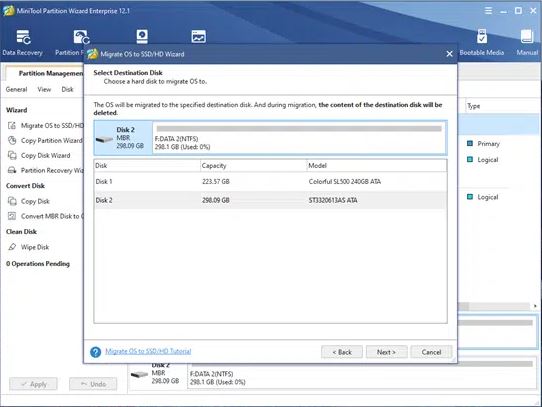Switch to the Partition Management tab
542x407 pixels.
(x=51, y=73)
